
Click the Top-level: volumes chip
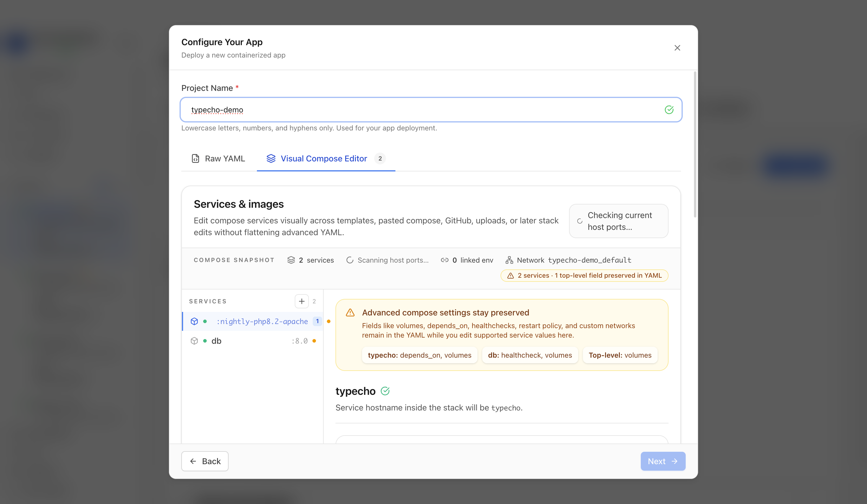point(620,355)
